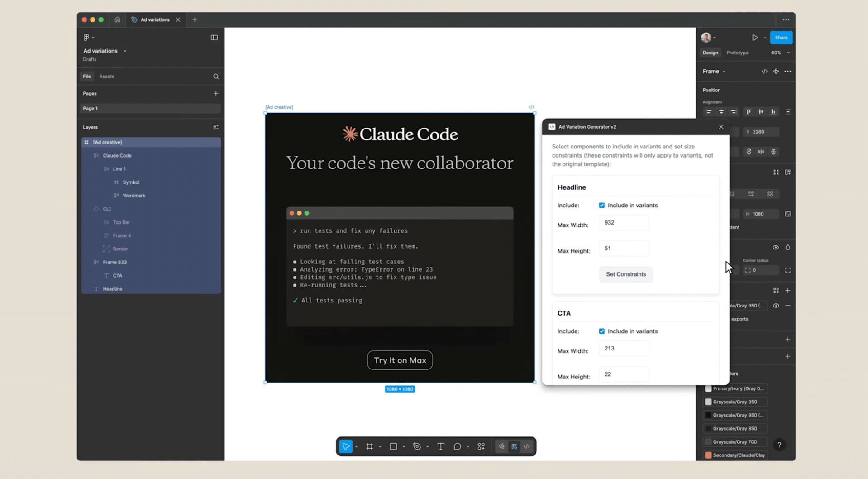Open the user avatar dropdown arrow
Viewport: 868px width, 479px height.
tap(715, 38)
